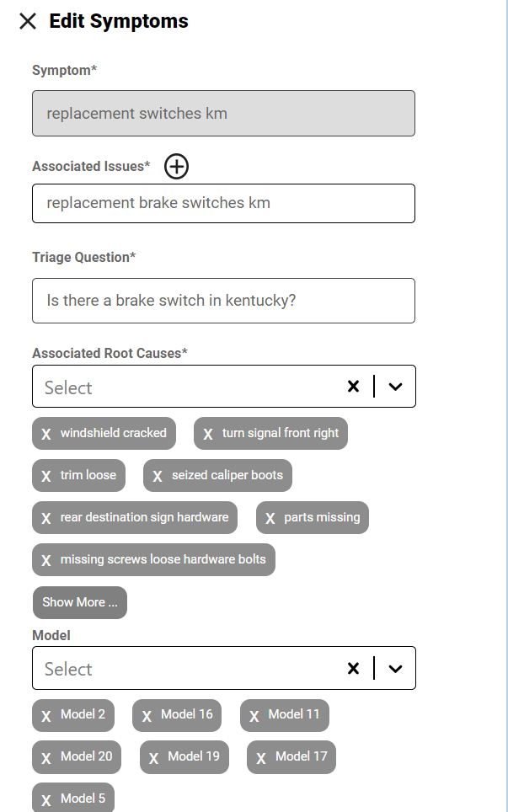Clear all Associated Root Causes selections
Viewport: 508px width, 812px height.
pyautogui.click(x=353, y=387)
